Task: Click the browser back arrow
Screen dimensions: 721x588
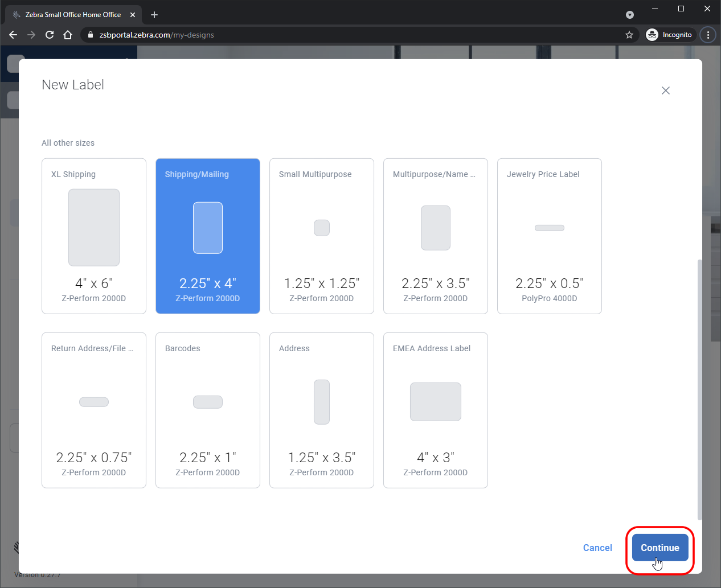Action: [13, 35]
